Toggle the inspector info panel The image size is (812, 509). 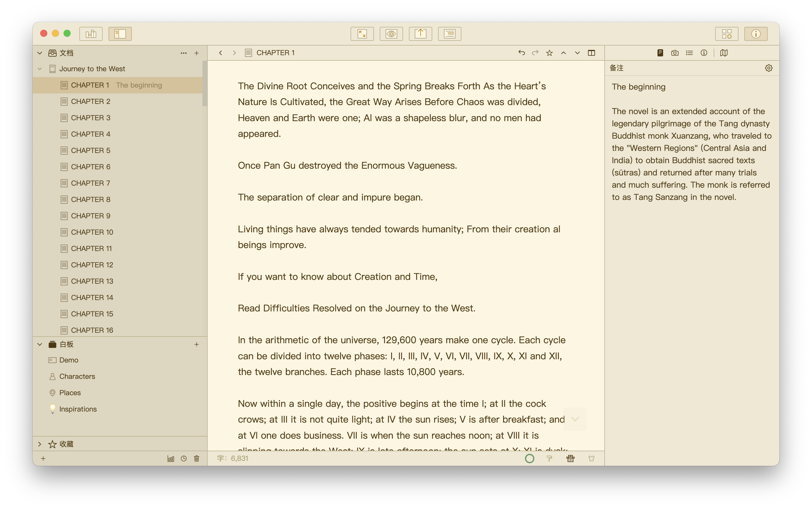coord(756,34)
